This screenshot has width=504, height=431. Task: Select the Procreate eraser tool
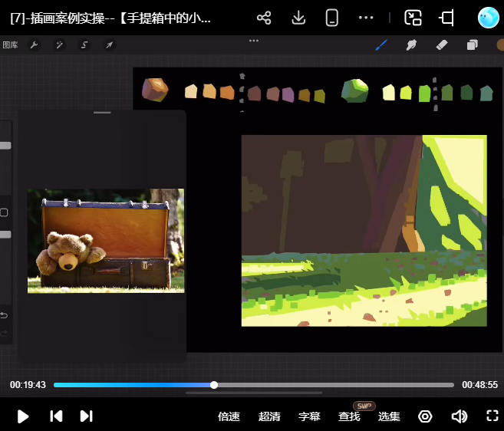(441, 44)
